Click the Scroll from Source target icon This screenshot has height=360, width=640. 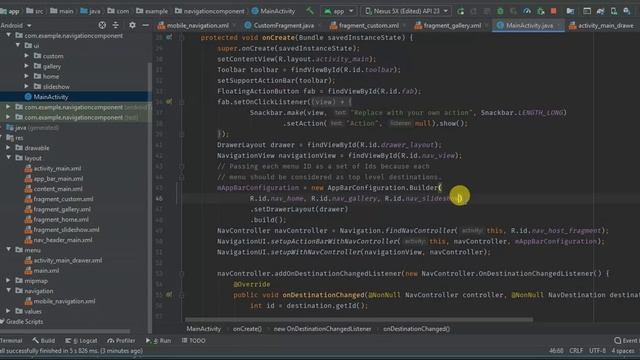[102, 25]
